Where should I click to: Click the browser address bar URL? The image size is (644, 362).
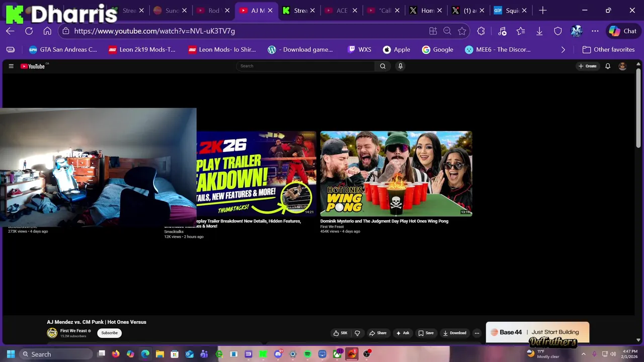154,31
